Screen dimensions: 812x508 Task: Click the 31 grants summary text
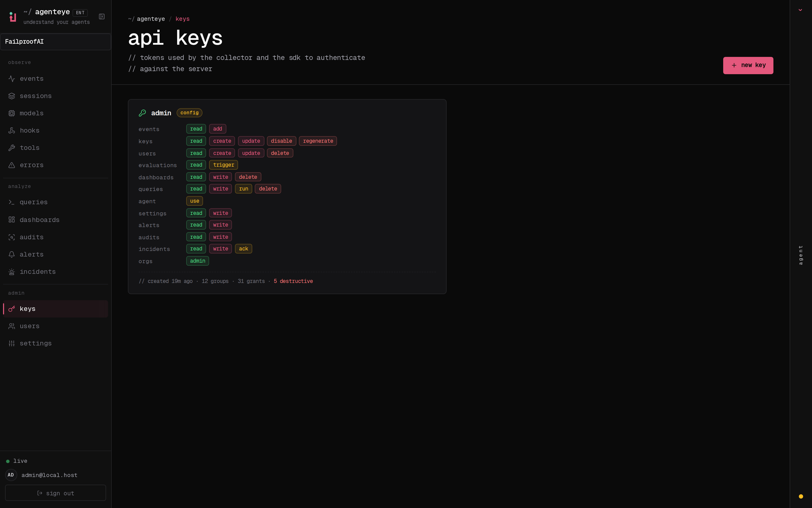[251, 281]
